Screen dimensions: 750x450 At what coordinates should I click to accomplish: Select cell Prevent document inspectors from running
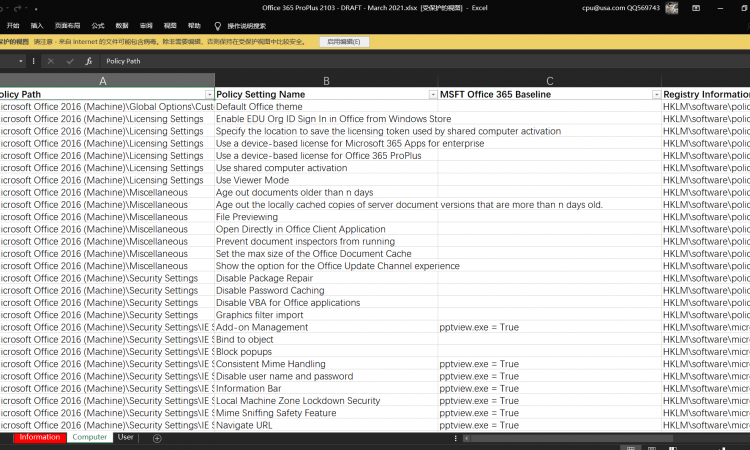(326, 241)
